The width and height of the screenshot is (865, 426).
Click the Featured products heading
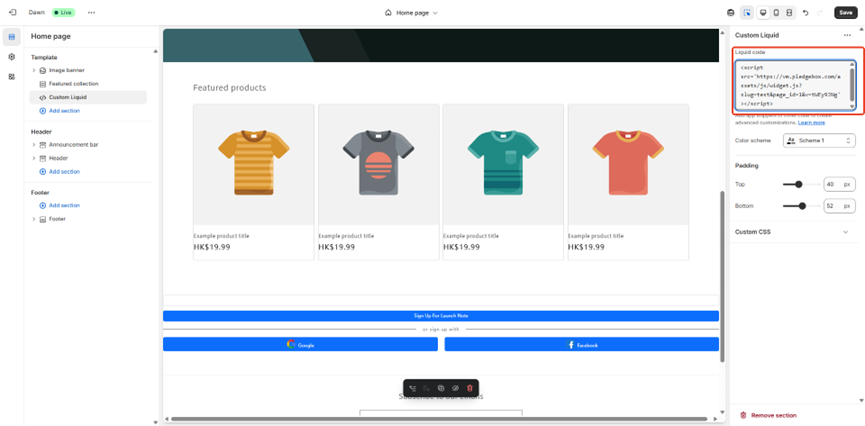(229, 88)
